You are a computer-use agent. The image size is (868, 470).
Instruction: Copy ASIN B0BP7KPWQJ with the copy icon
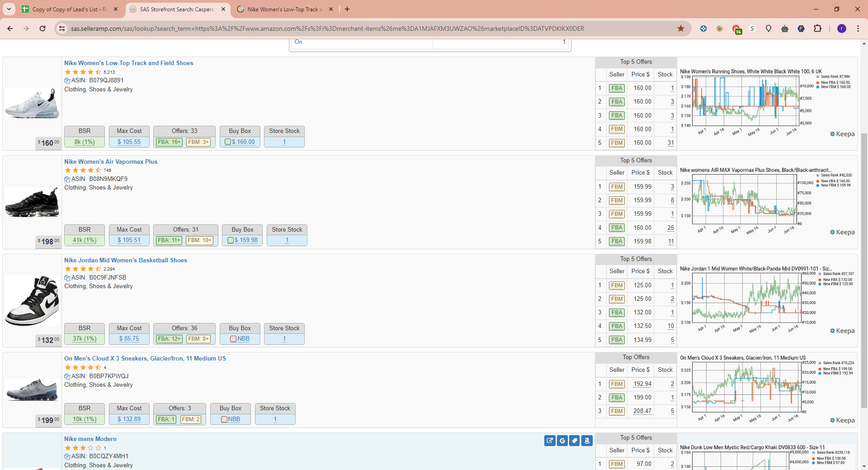67,376
